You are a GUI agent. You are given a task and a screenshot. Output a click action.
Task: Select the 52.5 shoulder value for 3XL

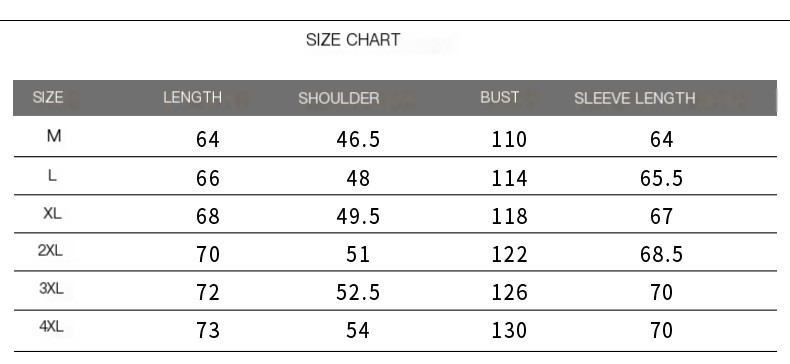click(358, 292)
